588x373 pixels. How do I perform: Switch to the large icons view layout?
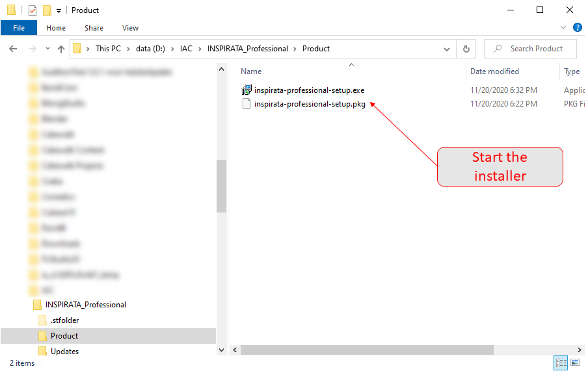[x=575, y=363]
